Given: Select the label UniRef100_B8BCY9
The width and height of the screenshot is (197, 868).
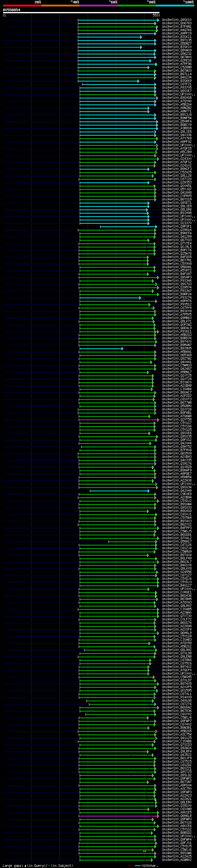Looking at the screenshot, I should tap(177, 125).
